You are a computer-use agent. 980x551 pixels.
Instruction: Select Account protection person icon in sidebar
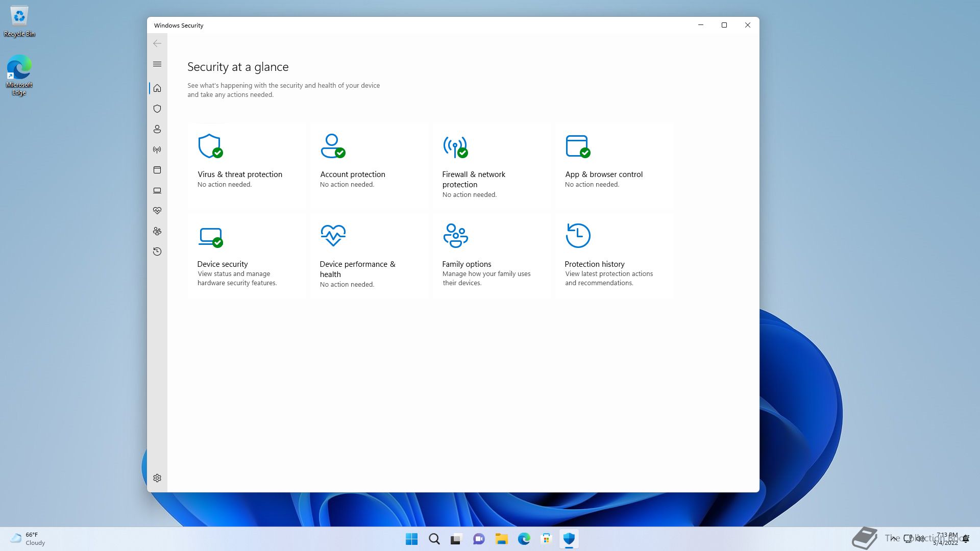click(157, 129)
